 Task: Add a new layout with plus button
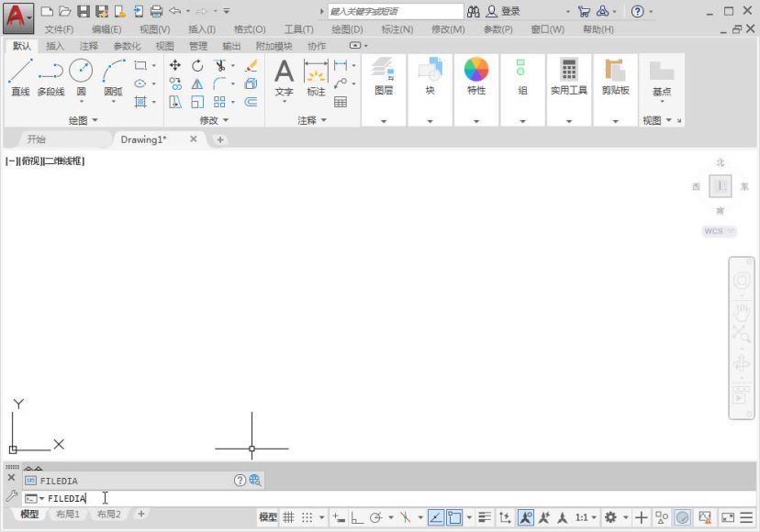(141, 514)
